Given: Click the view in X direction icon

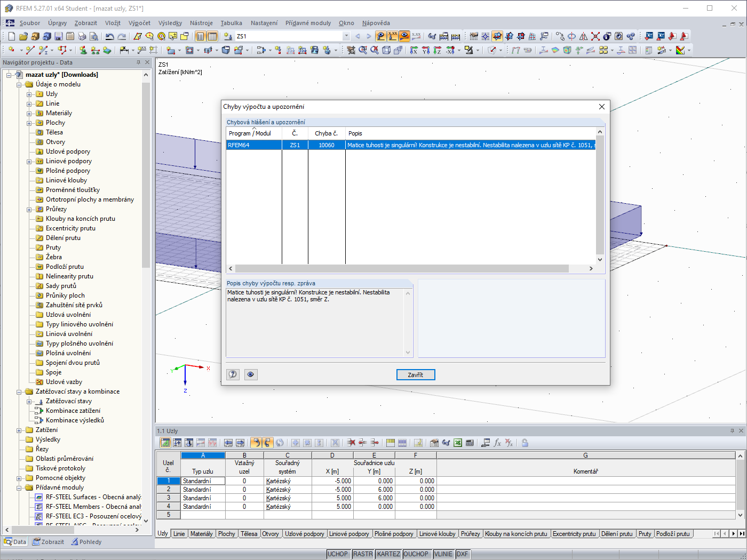Looking at the screenshot, I should pyautogui.click(x=414, y=50).
